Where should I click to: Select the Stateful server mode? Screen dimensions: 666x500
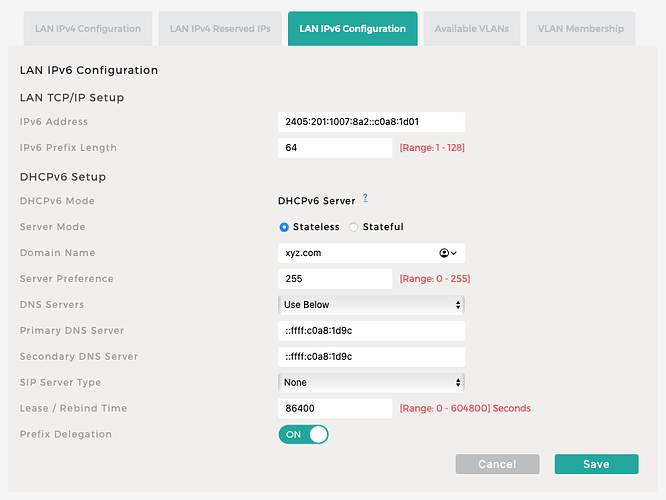pos(353,227)
